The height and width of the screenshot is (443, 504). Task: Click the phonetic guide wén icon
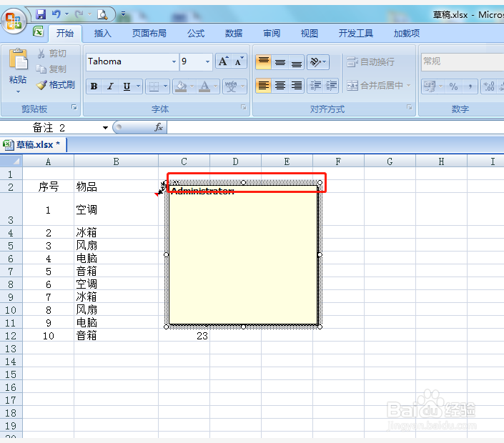231,86
